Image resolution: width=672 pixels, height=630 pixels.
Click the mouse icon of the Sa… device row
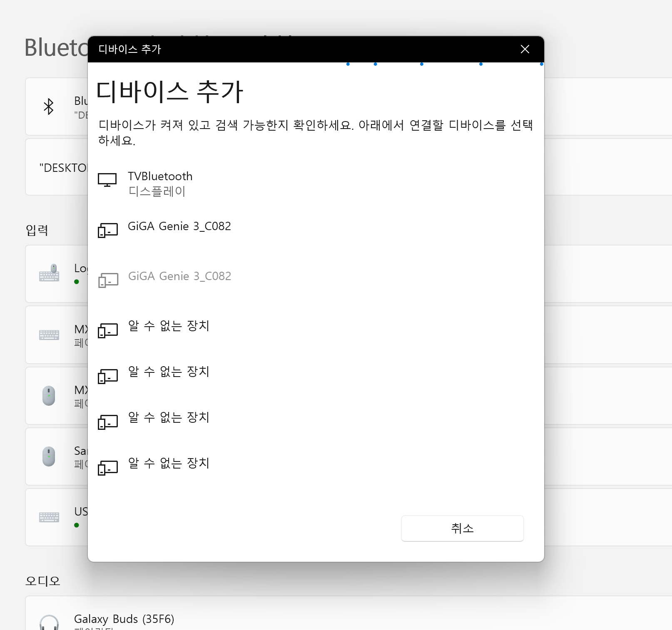[x=49, y=456]
